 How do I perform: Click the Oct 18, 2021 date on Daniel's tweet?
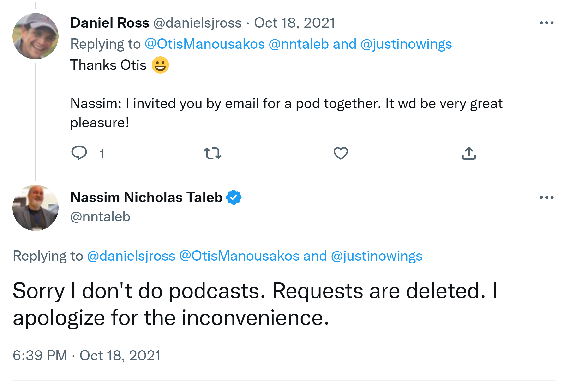[294, 23]
